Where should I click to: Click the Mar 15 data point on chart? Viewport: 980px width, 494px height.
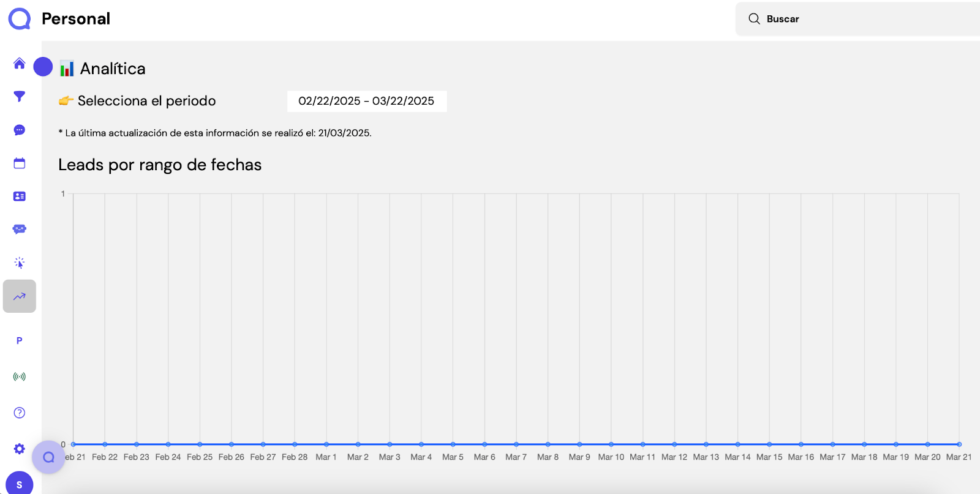click(x=769, y=444)
